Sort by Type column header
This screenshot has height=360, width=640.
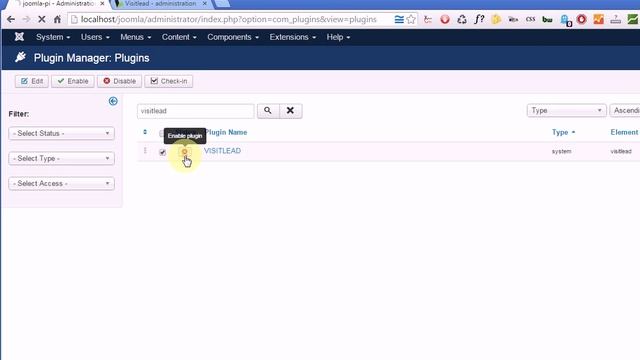[563, 132]
